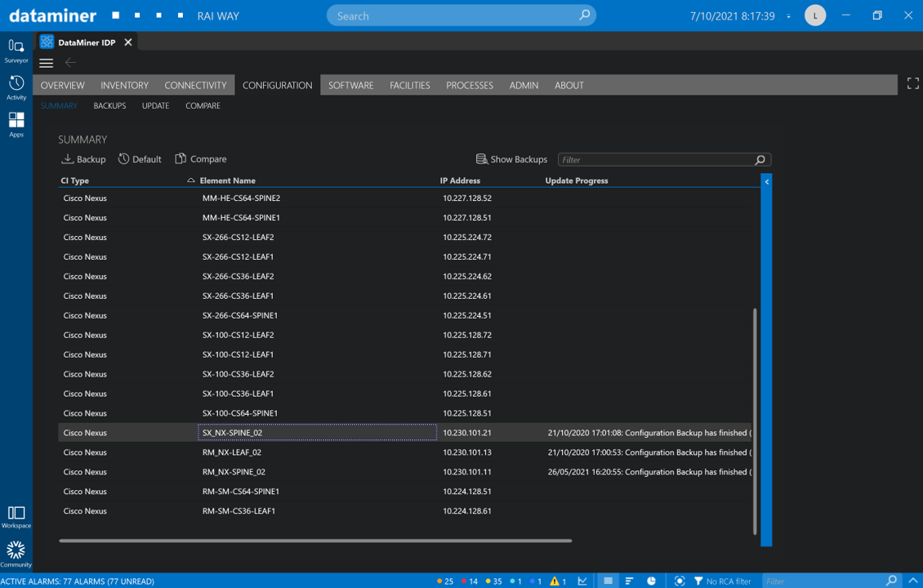Select row SX-100-CS64-SPINE1
Viewport: 923px width, 588px height.
pyautogui.click(x=405, y=413)
